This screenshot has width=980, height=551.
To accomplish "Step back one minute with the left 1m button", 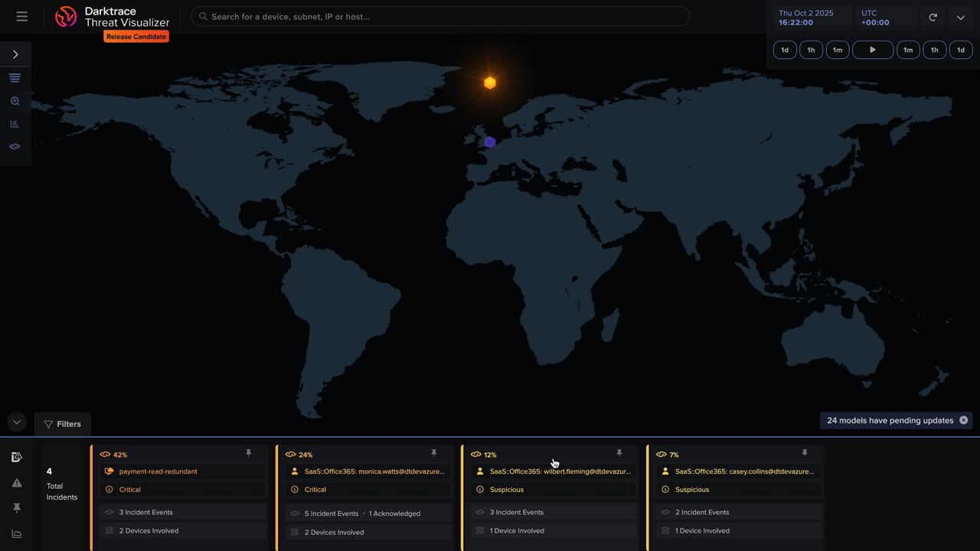I will 838,50.
